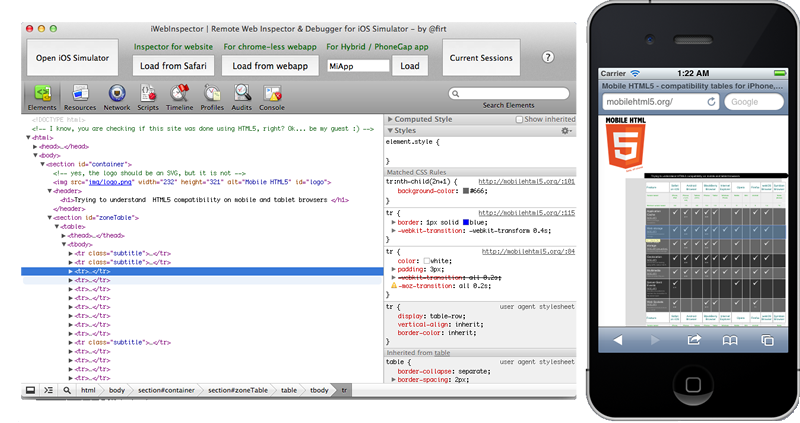The image size is (800, 423).
Task: Open the mobilehtml5.org/:101 stylesheet link
Action: (527, 181)
